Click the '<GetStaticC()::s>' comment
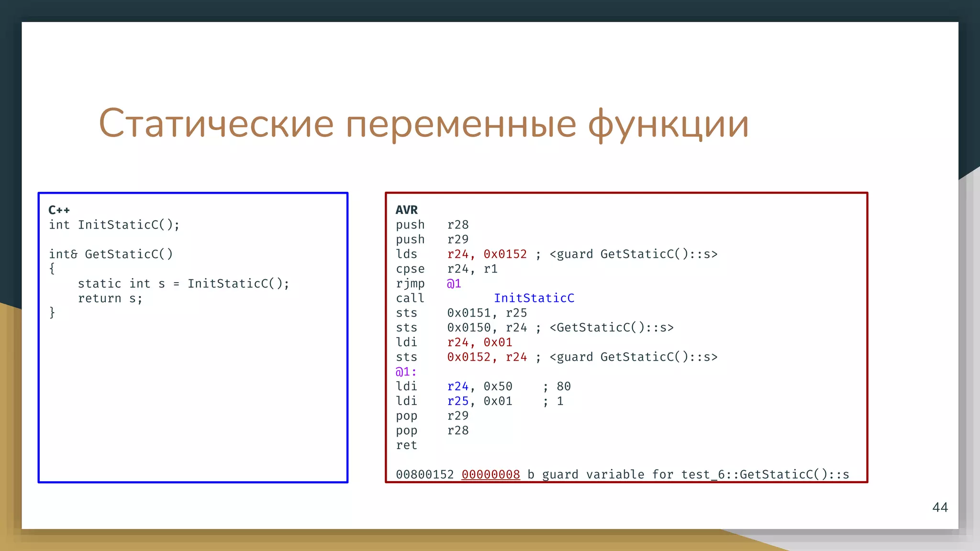The height and width of the screenshot is (551, 980). (x=612, y=328)
